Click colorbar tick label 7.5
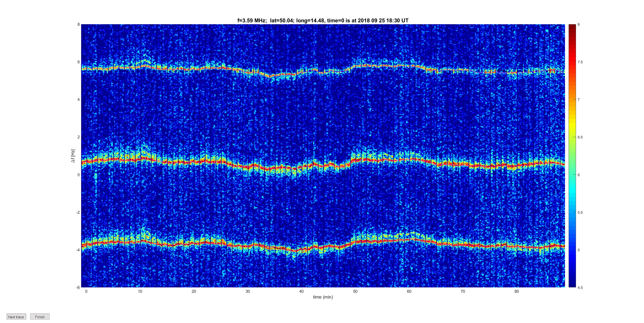 coord(580,62)
